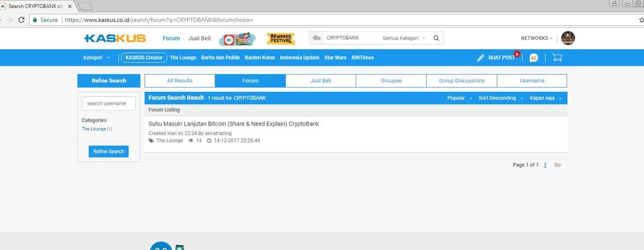Open The Lounge from blue navbar
This screenshot has width=644, height=250.
tap(183, 57)
